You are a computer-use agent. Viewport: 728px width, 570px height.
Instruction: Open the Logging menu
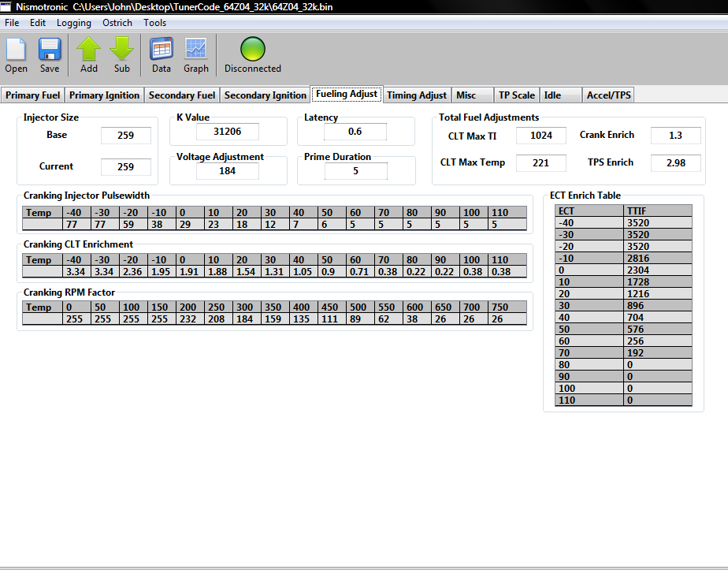74,23
